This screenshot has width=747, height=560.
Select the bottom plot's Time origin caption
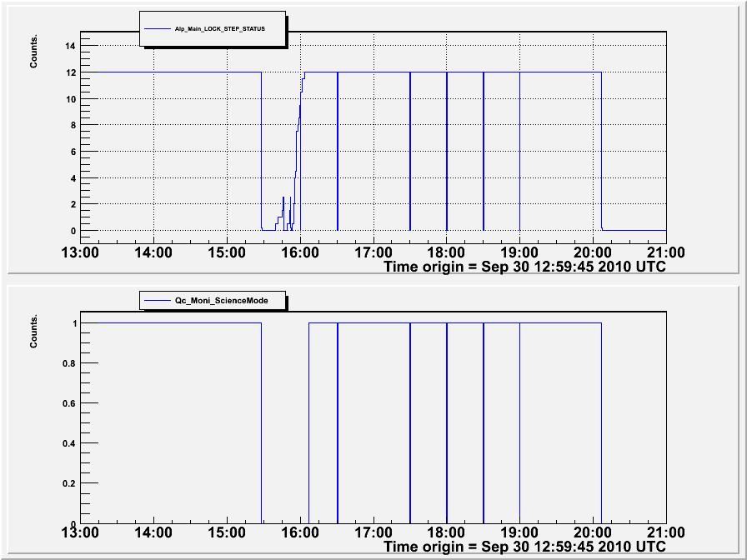coord(525,547)
